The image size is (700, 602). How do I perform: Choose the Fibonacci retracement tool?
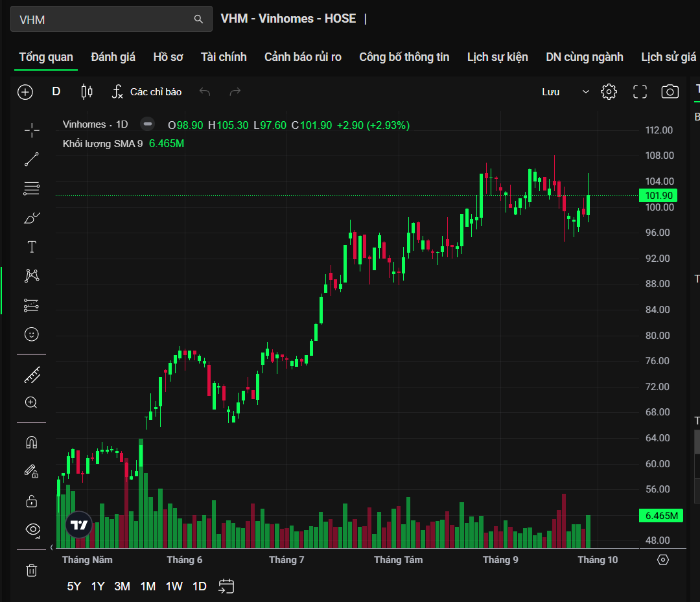[x=32, y=189]
